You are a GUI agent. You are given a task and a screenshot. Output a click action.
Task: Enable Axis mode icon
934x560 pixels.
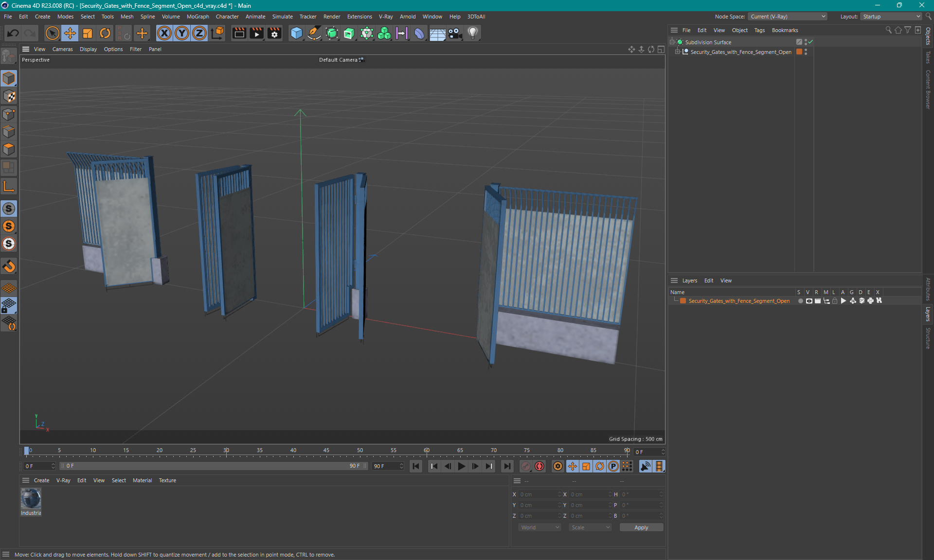(x=9, y=186)
